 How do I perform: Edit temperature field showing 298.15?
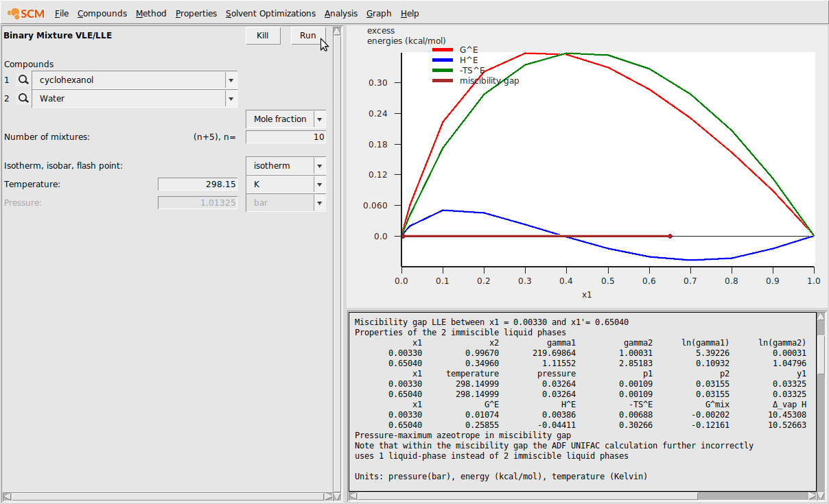click(198, 184)
